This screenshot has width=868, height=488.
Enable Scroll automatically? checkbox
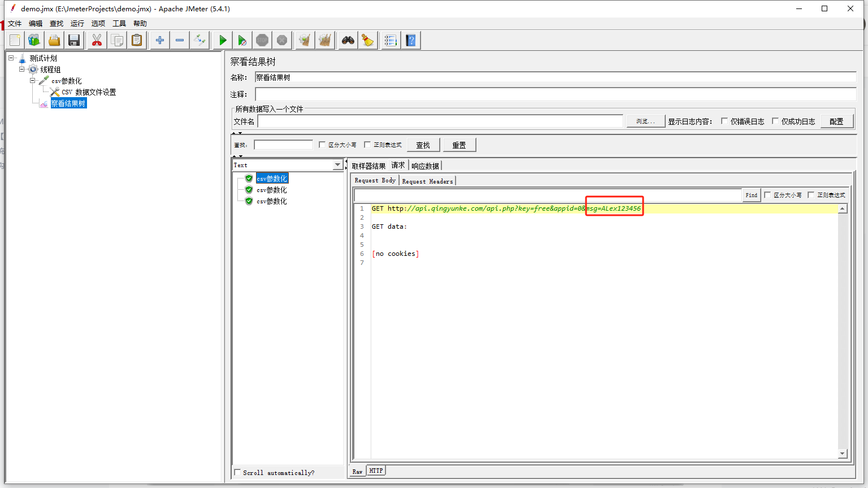point(237,473)
